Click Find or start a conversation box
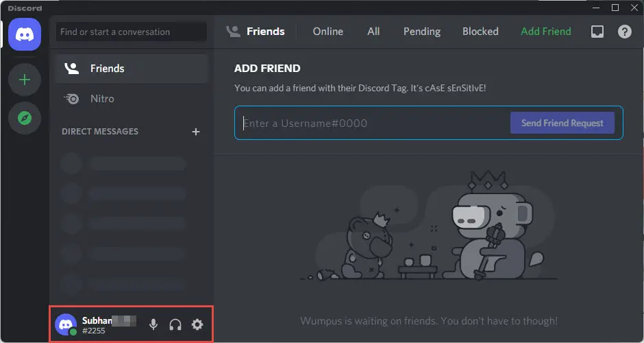This screenshot has width=644, height=343. (132, 32)
